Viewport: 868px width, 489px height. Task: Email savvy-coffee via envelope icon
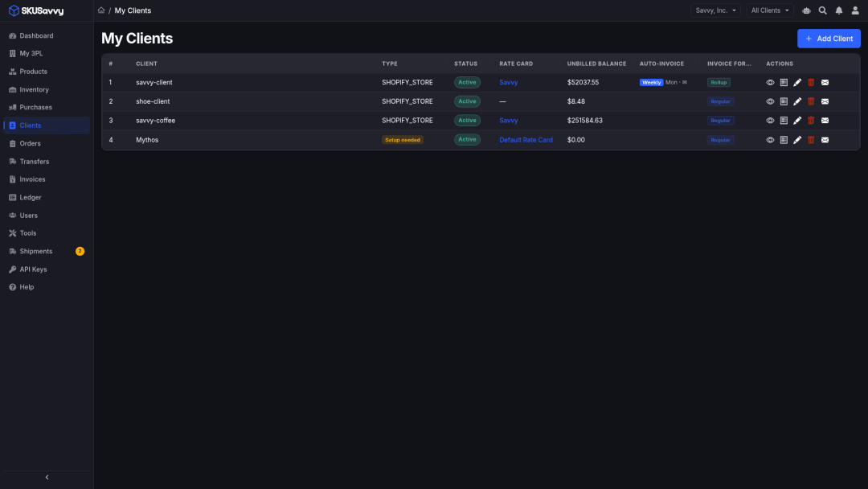coord(825,120)
